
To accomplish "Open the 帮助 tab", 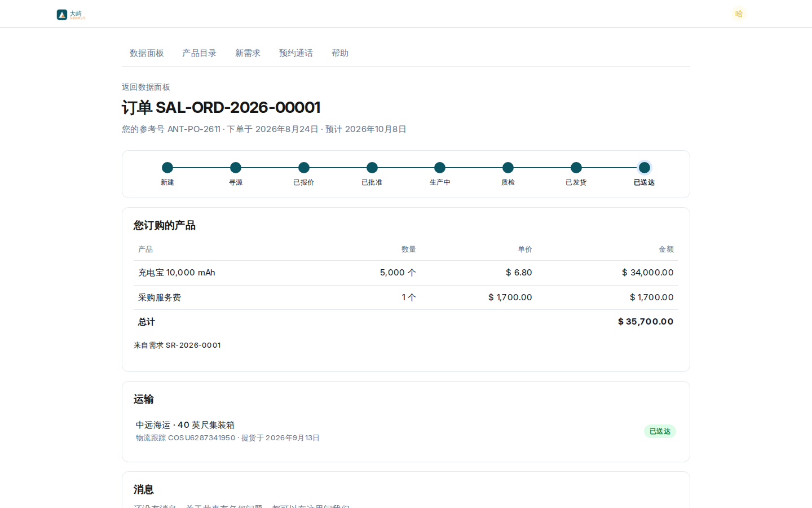I will (x=340, y=53).
